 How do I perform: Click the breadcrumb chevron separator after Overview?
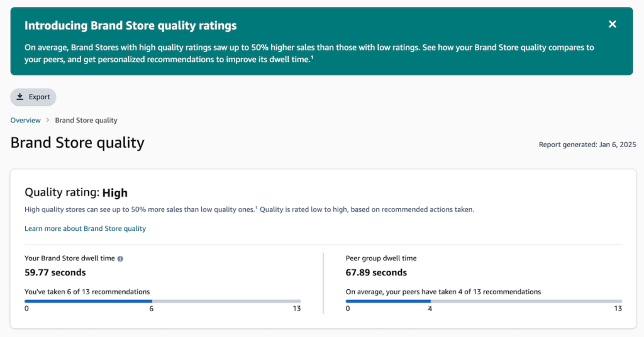pyautogui.click(x=48, y=120)
